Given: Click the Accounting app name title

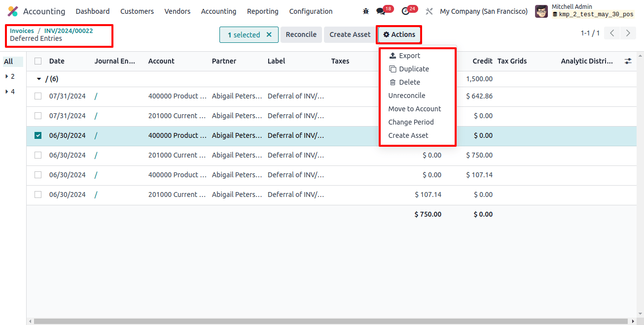Looking at the screenshot, I should [44, 11].
